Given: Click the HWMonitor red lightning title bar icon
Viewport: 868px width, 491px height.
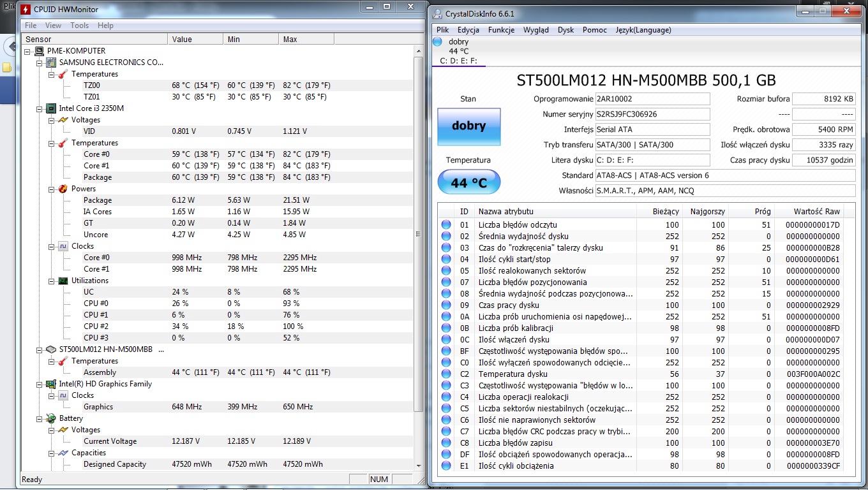Looking at the screenshot, I should coord(26,9).
